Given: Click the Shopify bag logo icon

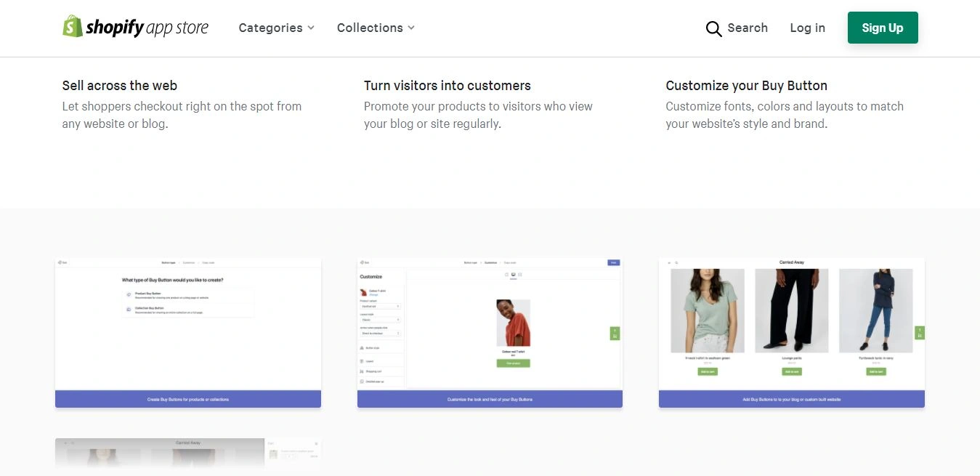Looking at the screenshot, I should coord(73,27).
